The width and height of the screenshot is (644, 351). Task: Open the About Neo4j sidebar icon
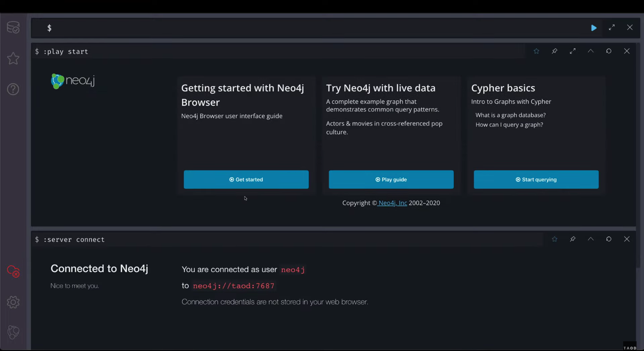[13, 333]
